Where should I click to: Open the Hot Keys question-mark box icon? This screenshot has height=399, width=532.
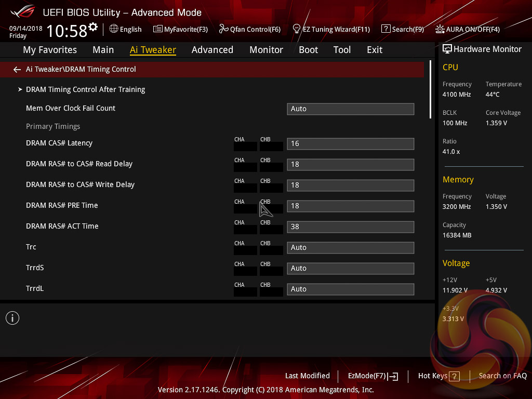pyautogui.click(x=454, y=376)
